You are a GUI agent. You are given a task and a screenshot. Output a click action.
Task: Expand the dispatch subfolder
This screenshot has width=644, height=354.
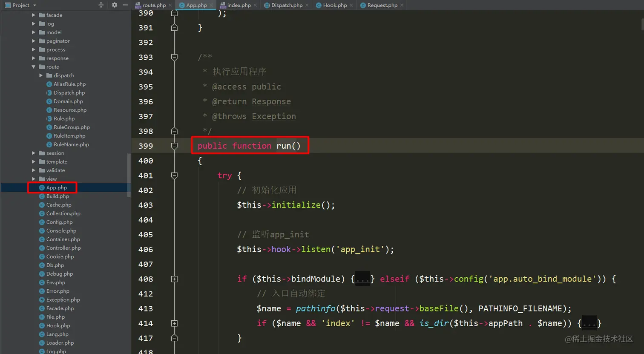pos(41,75)
